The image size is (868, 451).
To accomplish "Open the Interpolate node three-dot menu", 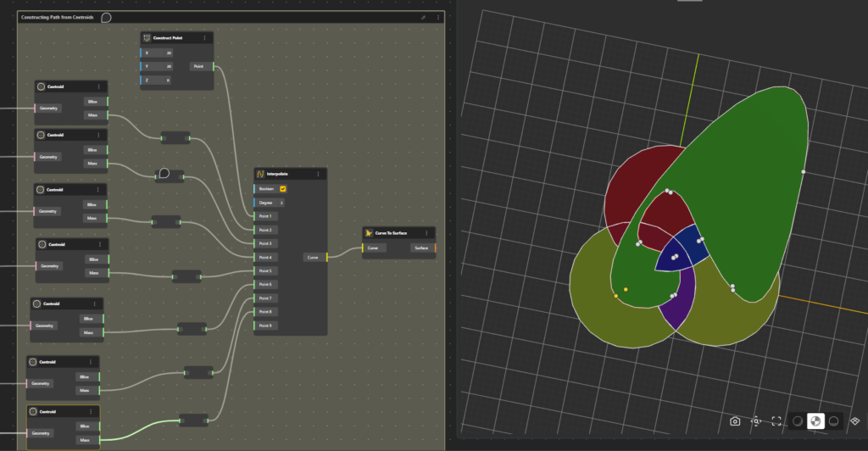I will click(319, 174).
